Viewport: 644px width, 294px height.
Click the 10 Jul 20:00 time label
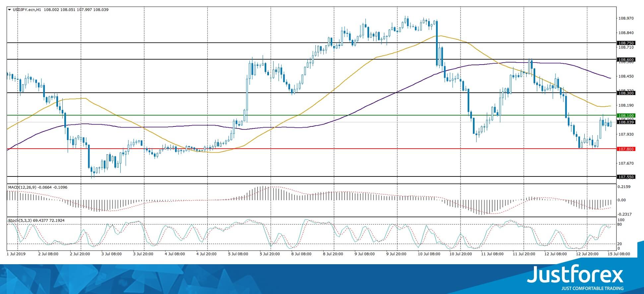pos(461,254)
